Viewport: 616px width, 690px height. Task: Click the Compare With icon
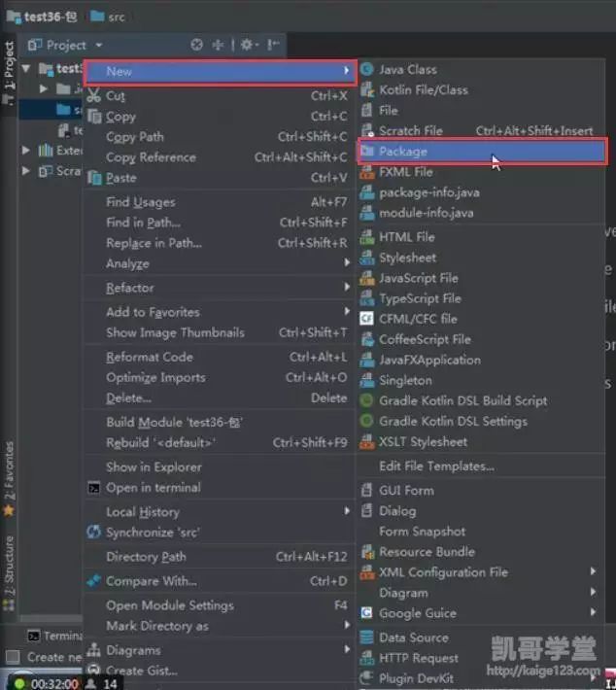coord(93,581)
